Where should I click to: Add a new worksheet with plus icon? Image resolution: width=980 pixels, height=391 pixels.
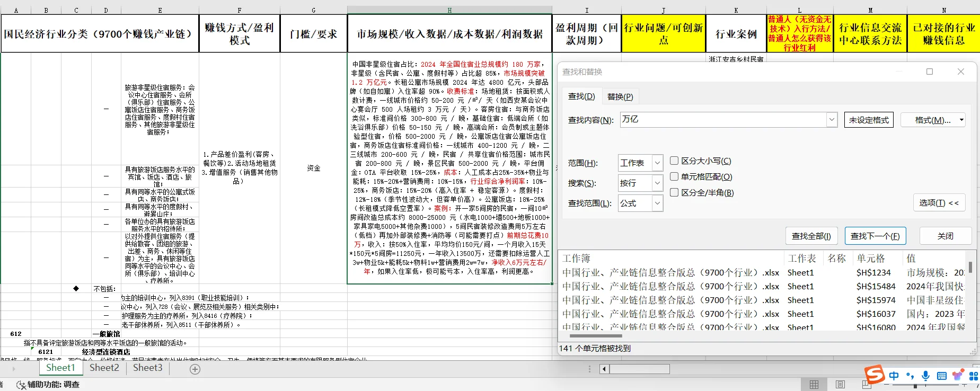point(195,369)
